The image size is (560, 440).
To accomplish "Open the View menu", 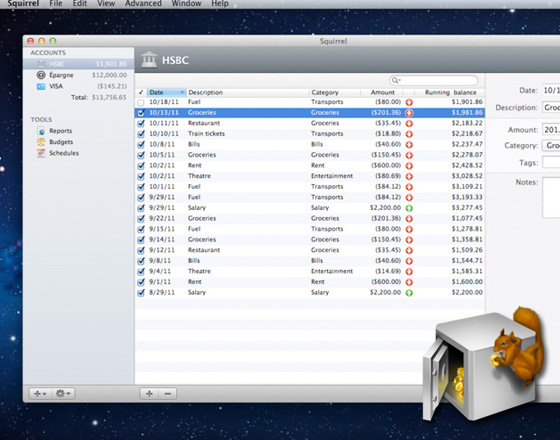I will pyautogui.click(x=106, y=4).
